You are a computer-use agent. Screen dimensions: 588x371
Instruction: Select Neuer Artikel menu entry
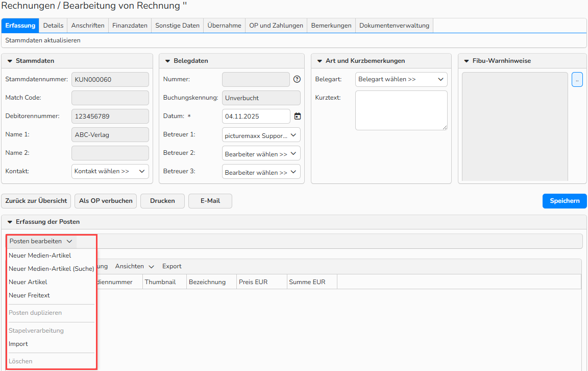point(28,282)
